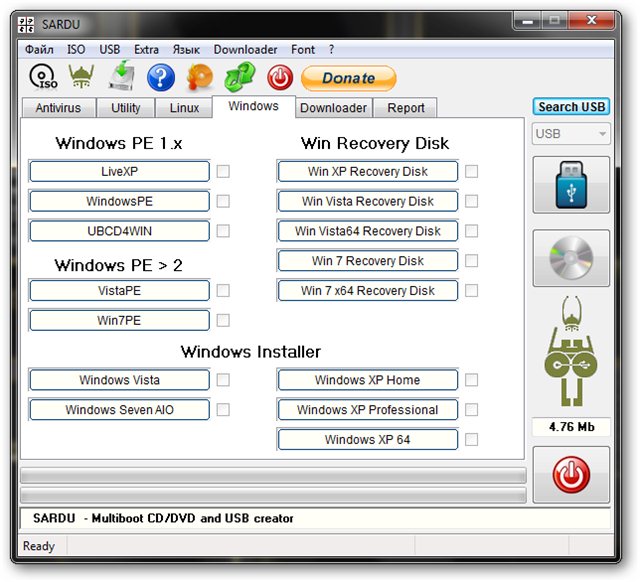The width and height of the screenshot is (640, 582).
Task: Enable the Win XP Recovery Disk checkbox
Action: 471,171
